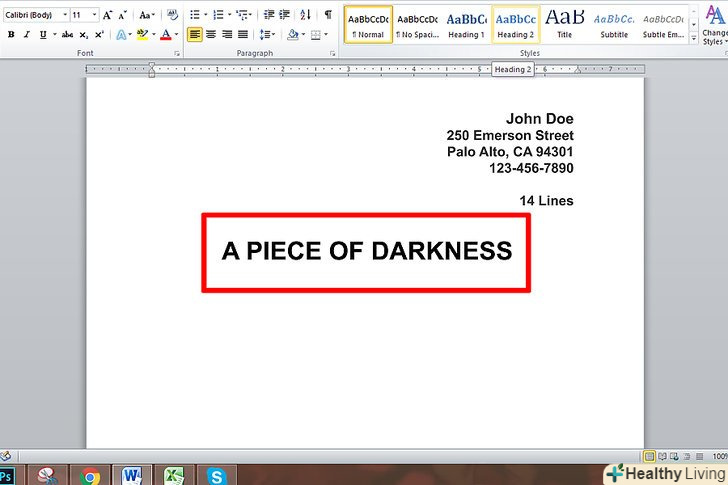728x485 pixels.
Task: Open Photoshop from the taskbar
Action: 6,476
